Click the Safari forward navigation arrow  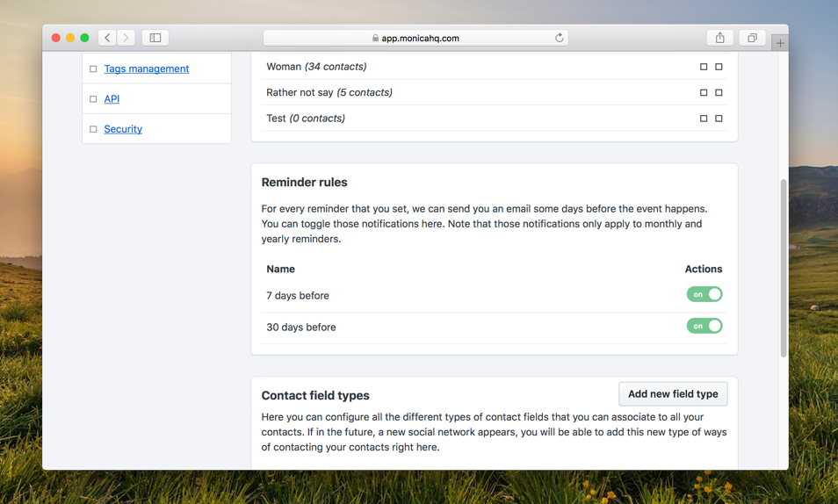126,38
